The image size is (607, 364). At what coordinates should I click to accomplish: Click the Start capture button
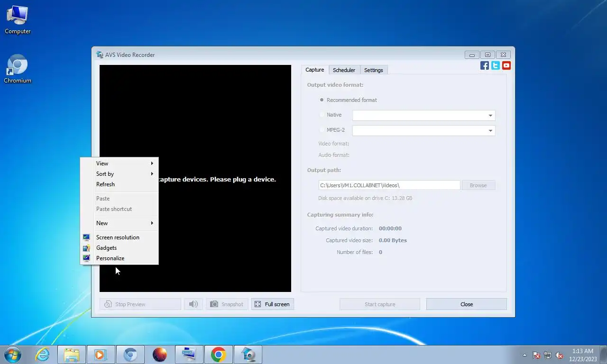[x=380, y=304]
